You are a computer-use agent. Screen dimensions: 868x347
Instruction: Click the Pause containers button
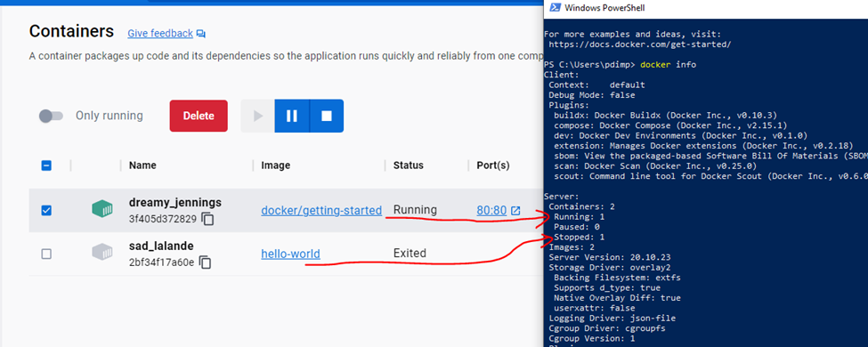(x=292, y=116)
